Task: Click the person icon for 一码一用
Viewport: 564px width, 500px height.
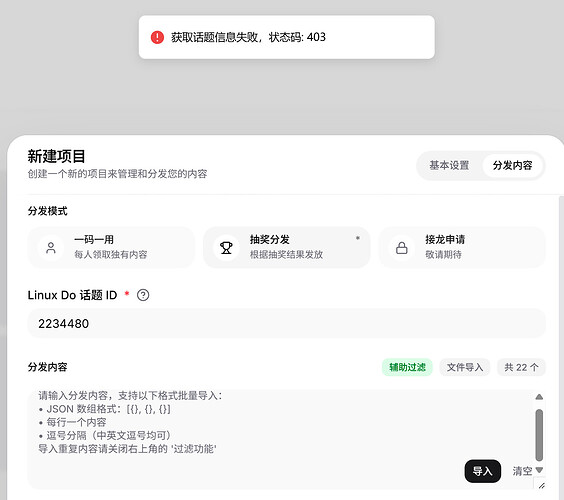Action: coord(51,248)
